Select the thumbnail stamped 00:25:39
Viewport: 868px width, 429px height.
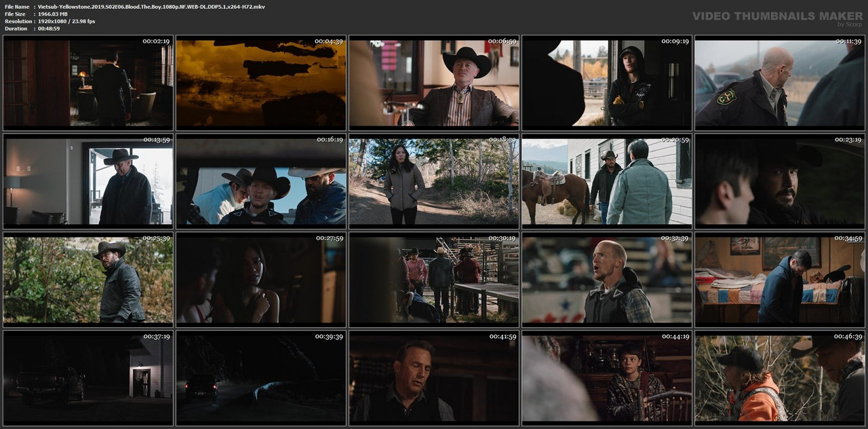pyautogui.click(x=88, y=280)
